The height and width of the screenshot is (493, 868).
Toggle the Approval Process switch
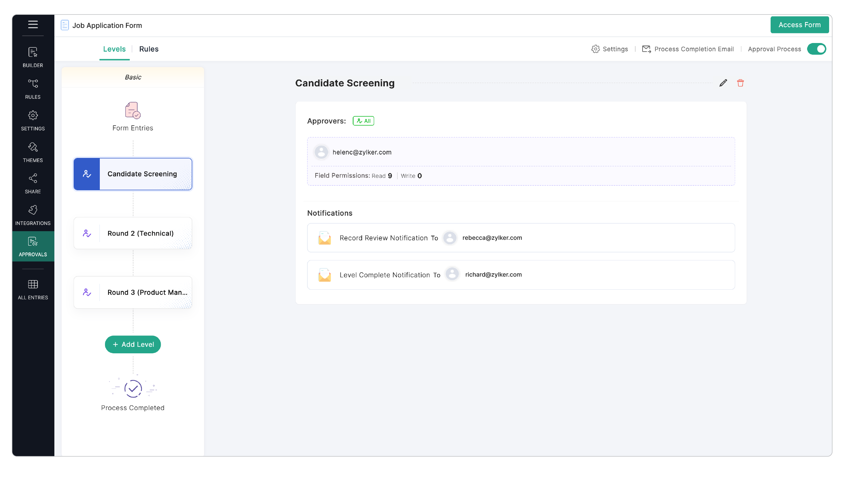(816, 49)
